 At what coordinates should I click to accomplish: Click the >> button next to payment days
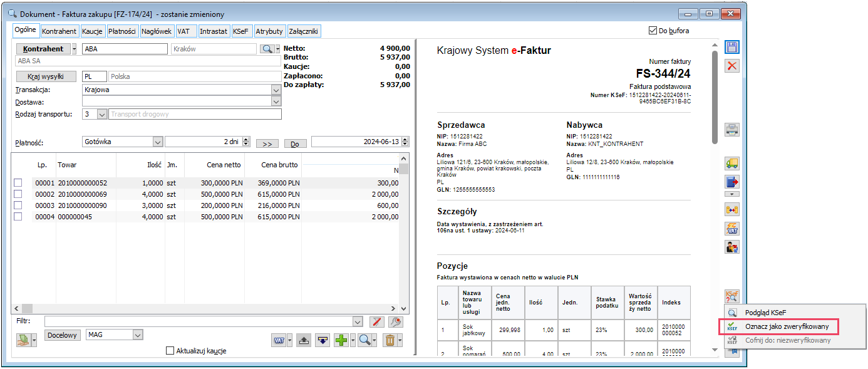point(267,143)
